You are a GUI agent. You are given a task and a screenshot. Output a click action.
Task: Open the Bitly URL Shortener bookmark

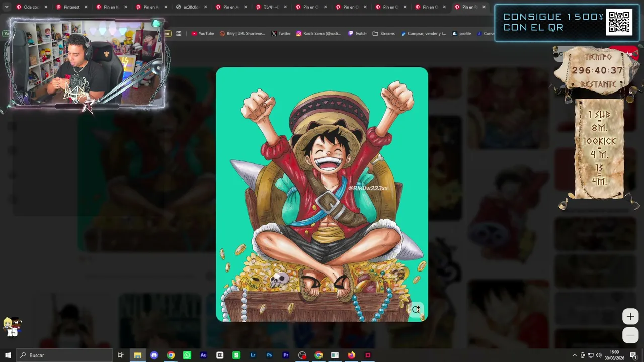(x=243, y=34)
